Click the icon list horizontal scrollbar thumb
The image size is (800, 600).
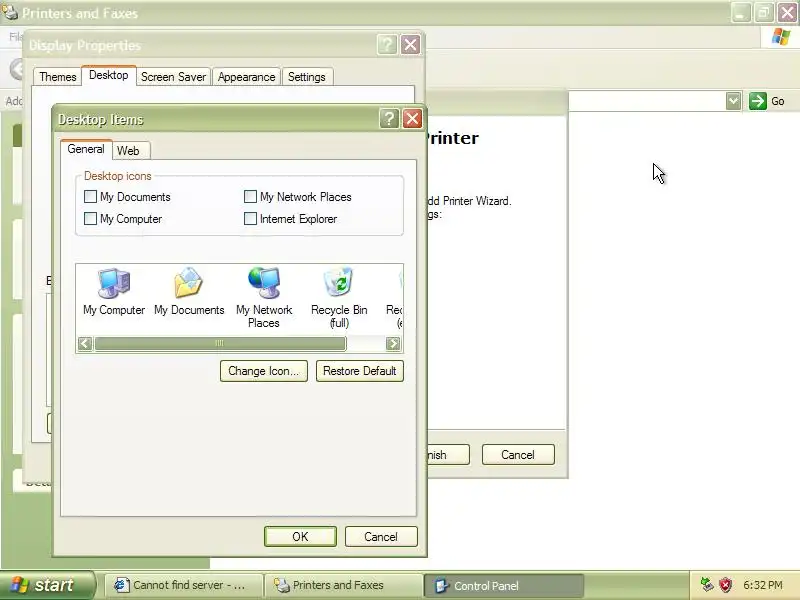pyautogui.click(x=220, y=343)
